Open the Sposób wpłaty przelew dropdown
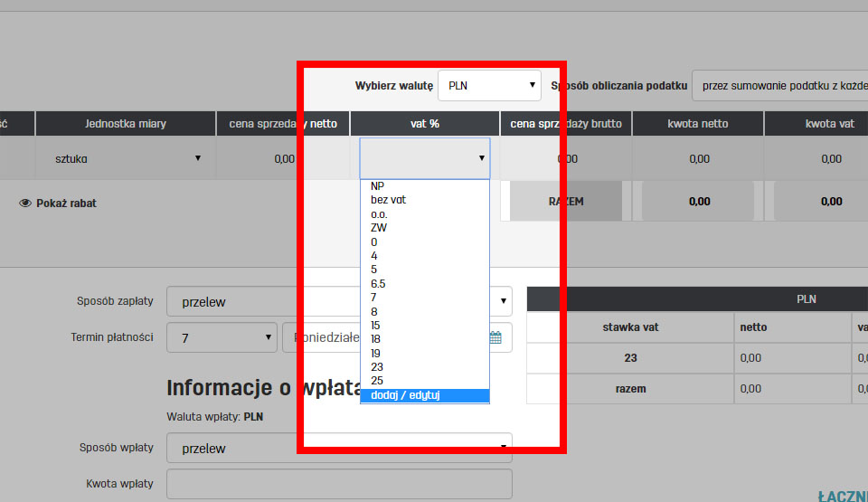Screen dimensions: 868x502 point(339,448)
